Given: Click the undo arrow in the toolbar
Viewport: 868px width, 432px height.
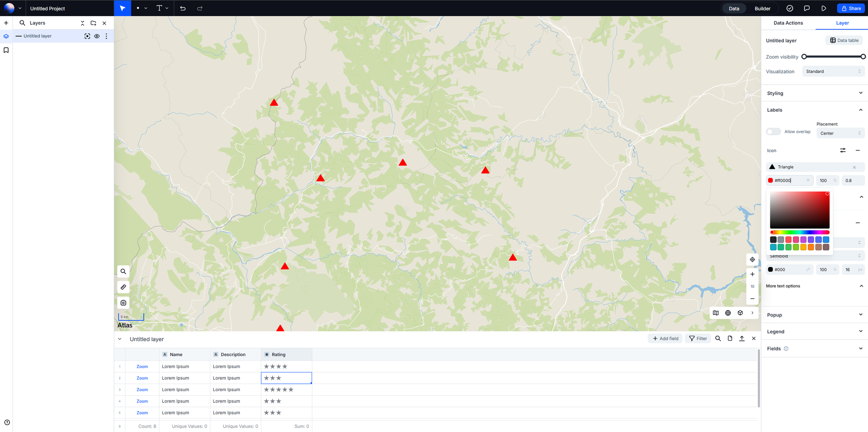Looking at the screenshot, I should [183, 8].
